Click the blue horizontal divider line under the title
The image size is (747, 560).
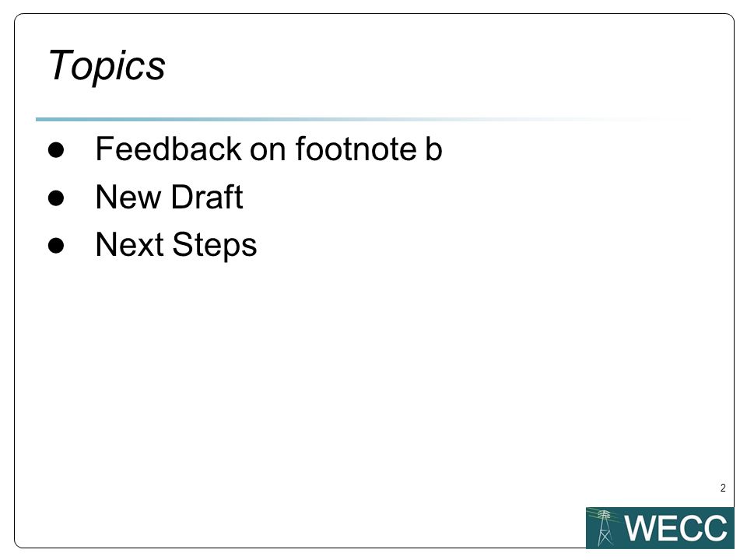tap(362, 119)
